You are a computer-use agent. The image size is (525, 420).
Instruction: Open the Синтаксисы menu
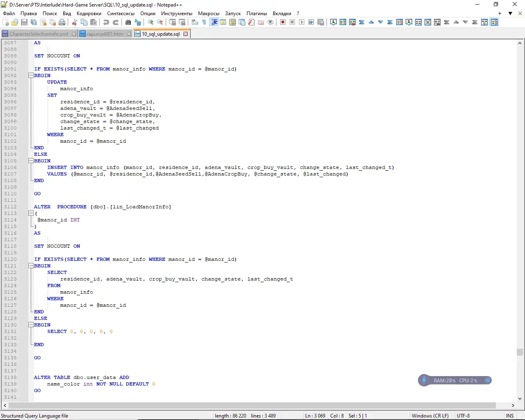[x=121, y=14]
